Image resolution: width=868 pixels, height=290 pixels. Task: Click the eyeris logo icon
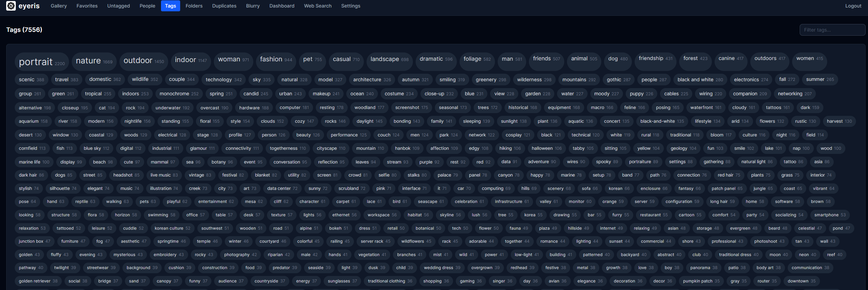[x=11, y=6]
